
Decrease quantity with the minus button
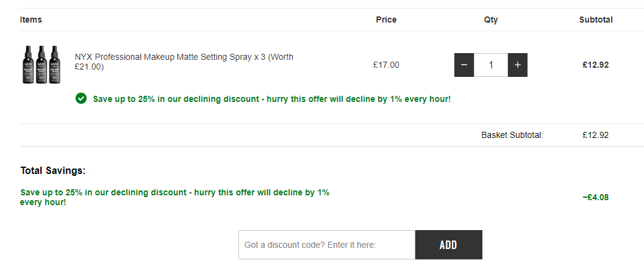[464, 65]
